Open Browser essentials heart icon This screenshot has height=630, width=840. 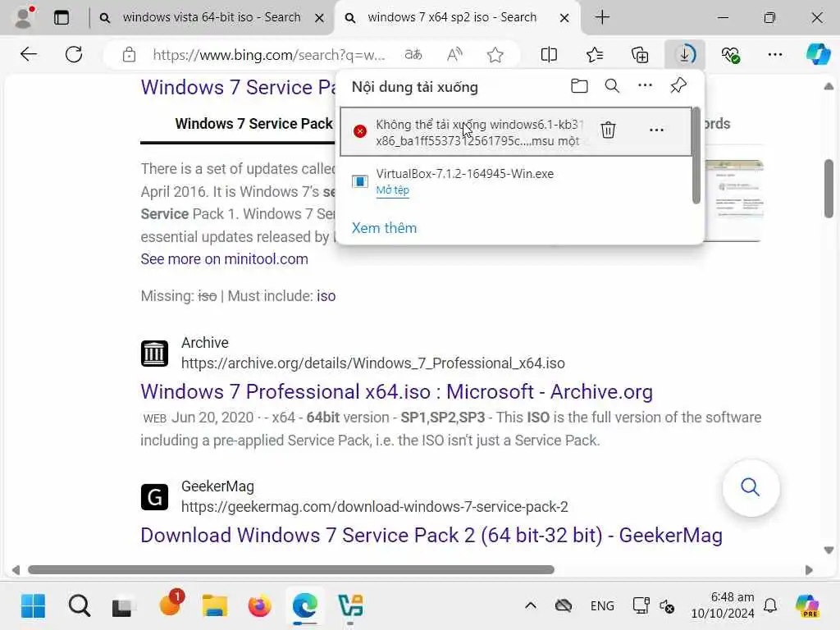click(730, 55)
